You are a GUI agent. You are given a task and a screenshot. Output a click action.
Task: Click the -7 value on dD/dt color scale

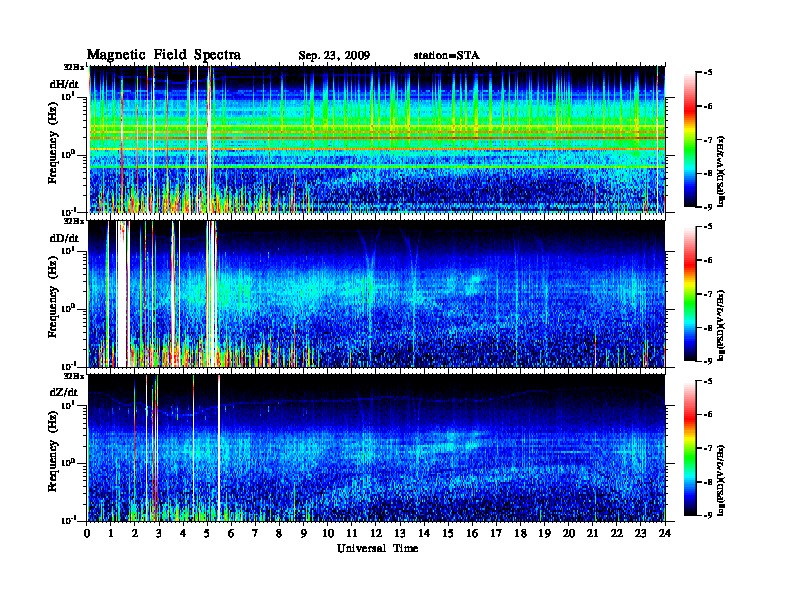[x=708, y=294]
